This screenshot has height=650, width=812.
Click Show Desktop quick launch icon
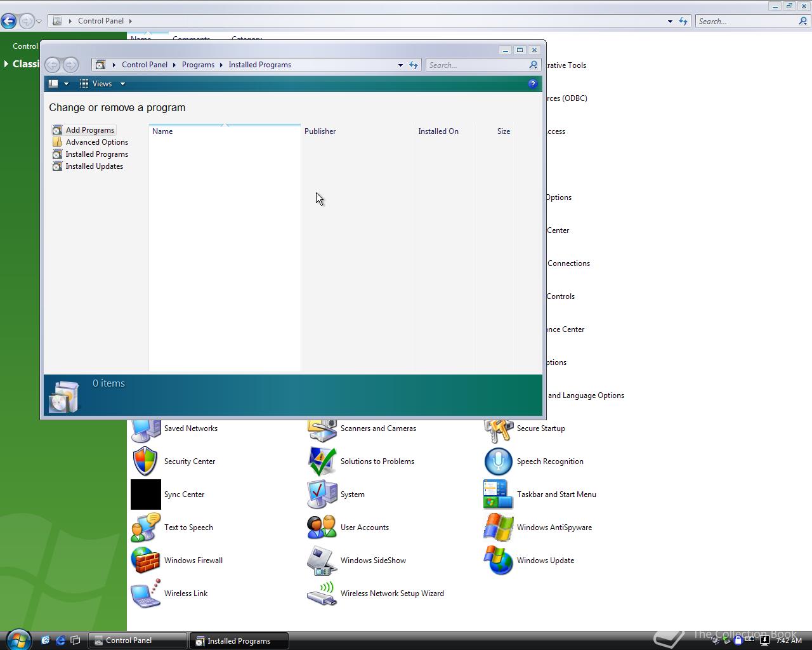click(75, 640)
